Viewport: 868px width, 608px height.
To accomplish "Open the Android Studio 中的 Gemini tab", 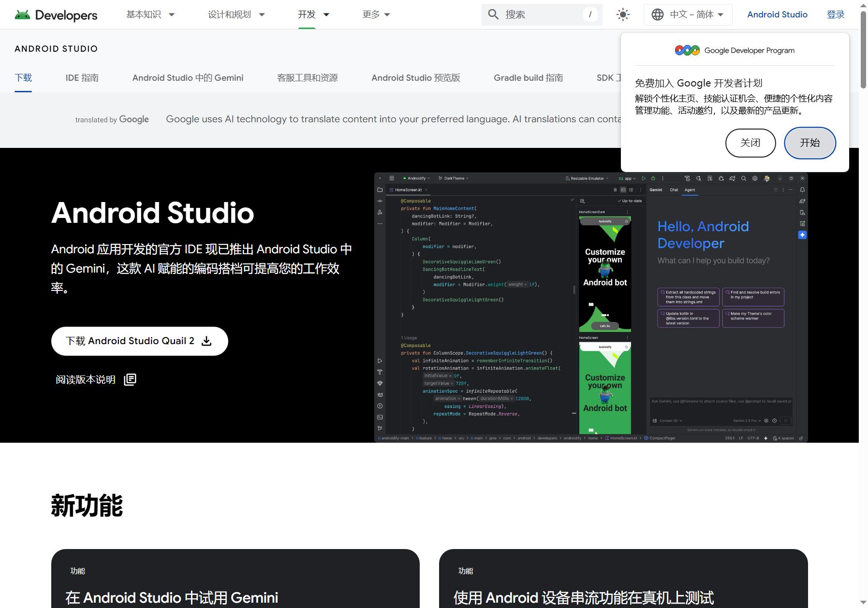I will (188, 78).
